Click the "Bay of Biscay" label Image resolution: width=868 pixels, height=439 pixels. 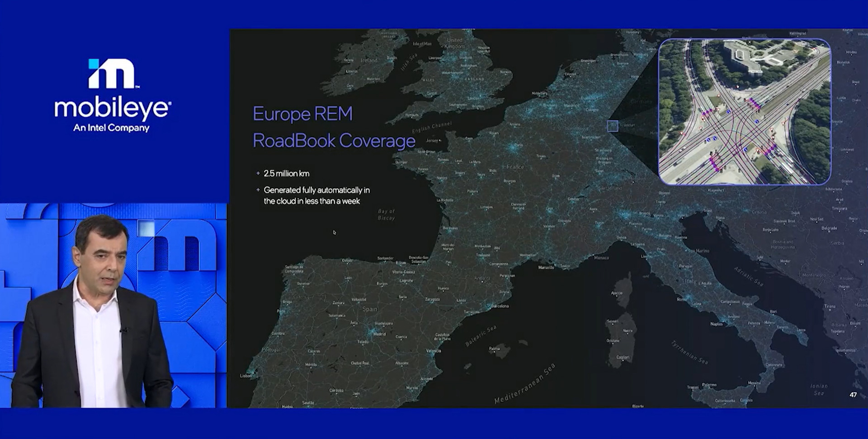pyautogui.click(x=387, y=215)
